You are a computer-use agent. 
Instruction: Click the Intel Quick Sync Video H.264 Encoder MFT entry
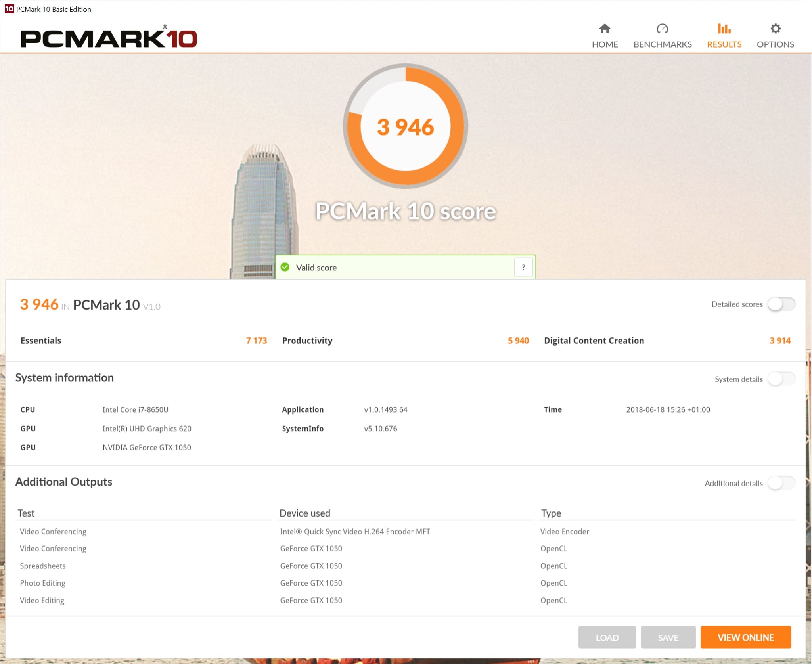[355, 532]
